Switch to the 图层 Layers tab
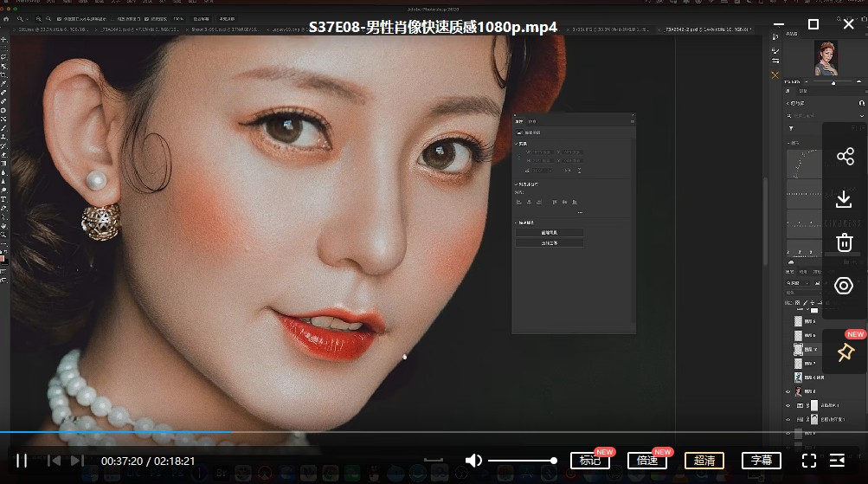This screenshot has width=868, height=484. point(790,272)
